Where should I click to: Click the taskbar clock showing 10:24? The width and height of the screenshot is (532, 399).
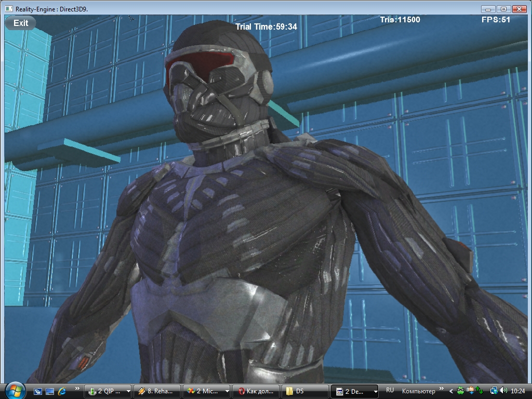(518, 391)
